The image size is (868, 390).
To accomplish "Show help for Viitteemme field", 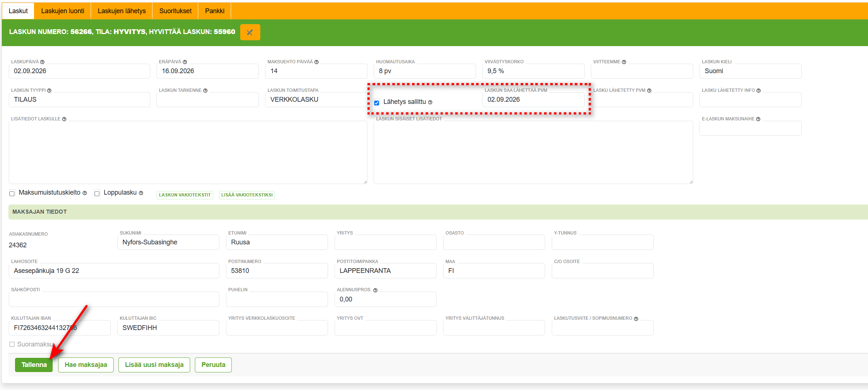I will point(624,62).
